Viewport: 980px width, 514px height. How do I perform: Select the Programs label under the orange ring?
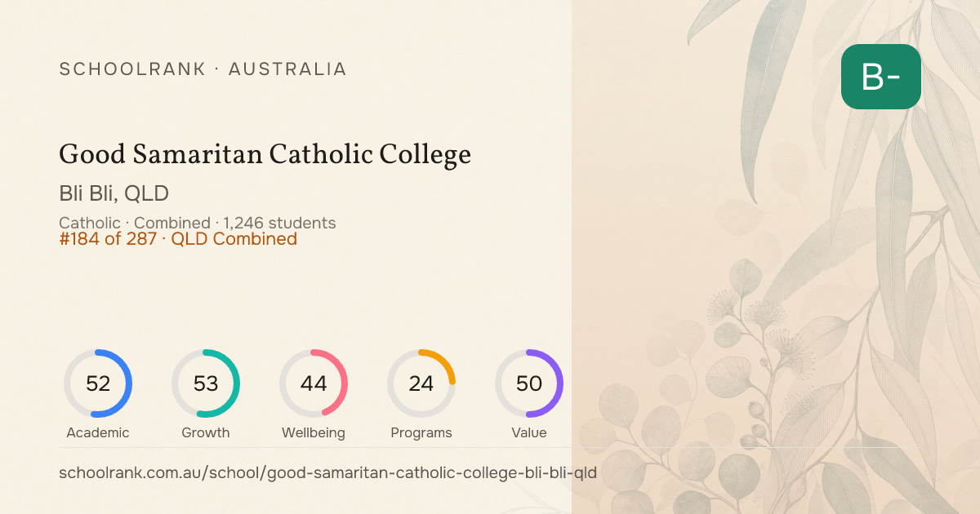[421, 432]
